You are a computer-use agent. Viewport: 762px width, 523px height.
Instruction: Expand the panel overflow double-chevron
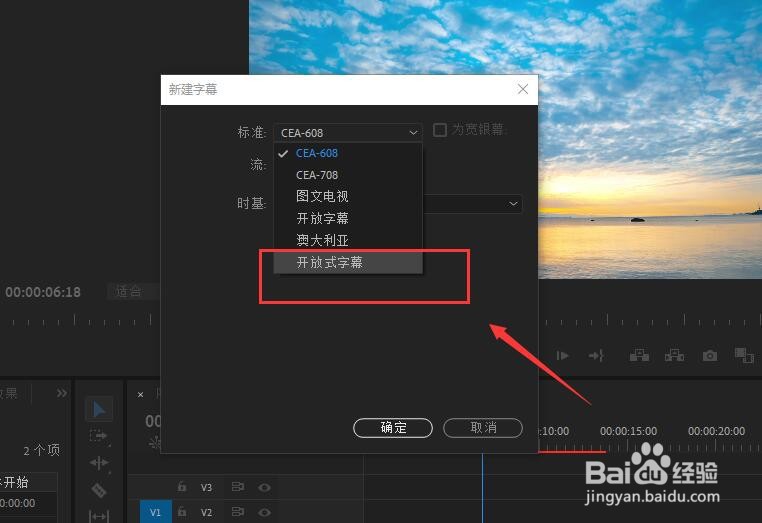pos(62,393)
